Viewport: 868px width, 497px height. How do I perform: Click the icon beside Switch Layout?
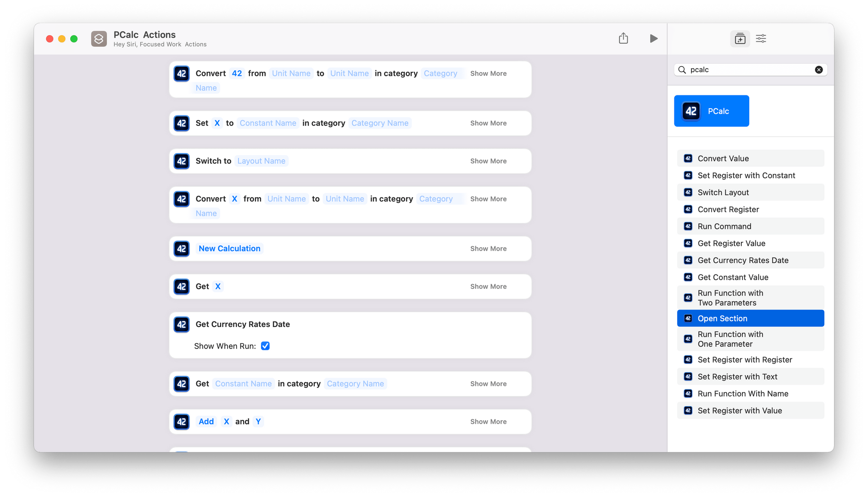click(688, 192)
